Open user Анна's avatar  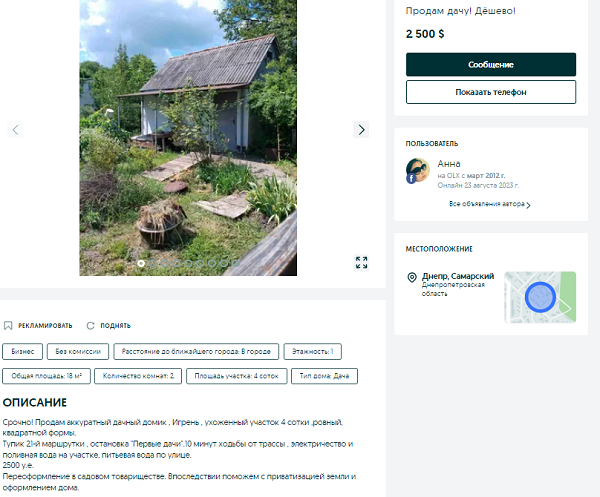[x=417, y=170]
